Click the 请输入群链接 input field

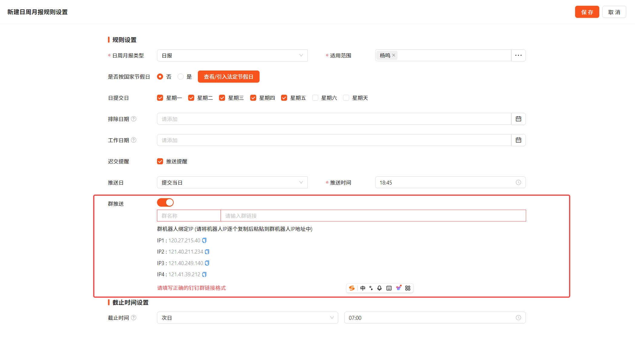pos(373,216)
